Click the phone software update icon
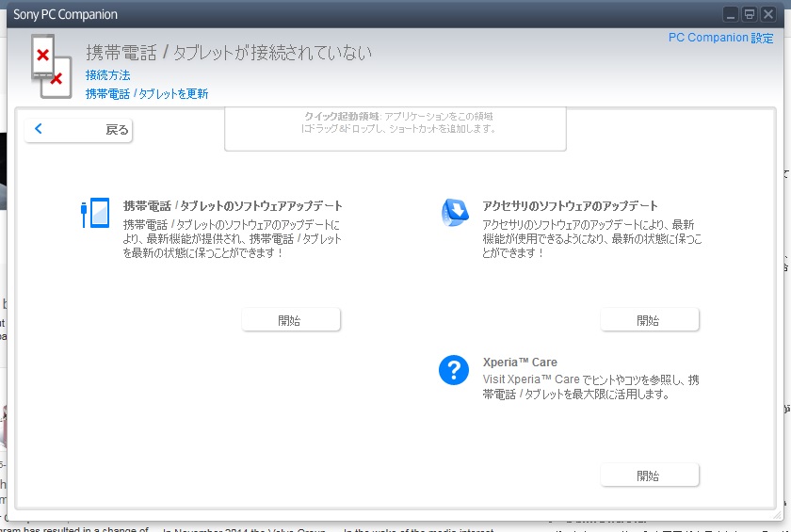Viewport: 791px width, 532px height. pyautogui.click(x=95, y=214)
